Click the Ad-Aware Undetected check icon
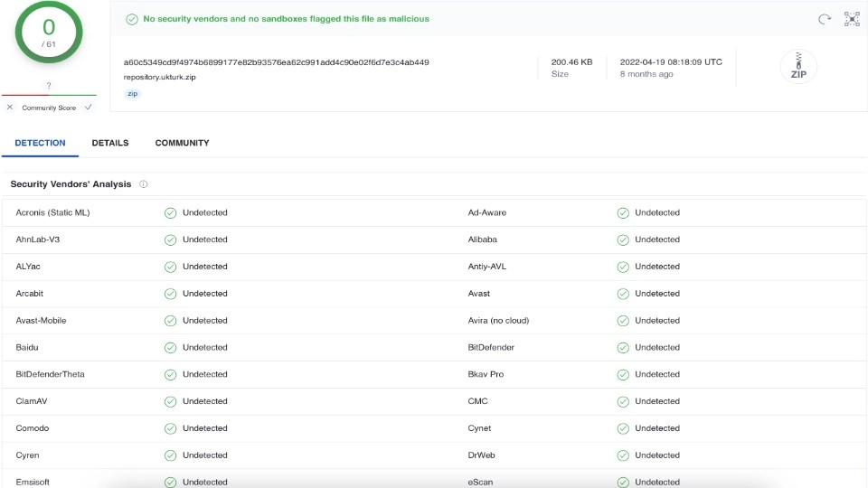The height and width of the screenshot is (488, 868). point(623,213)
